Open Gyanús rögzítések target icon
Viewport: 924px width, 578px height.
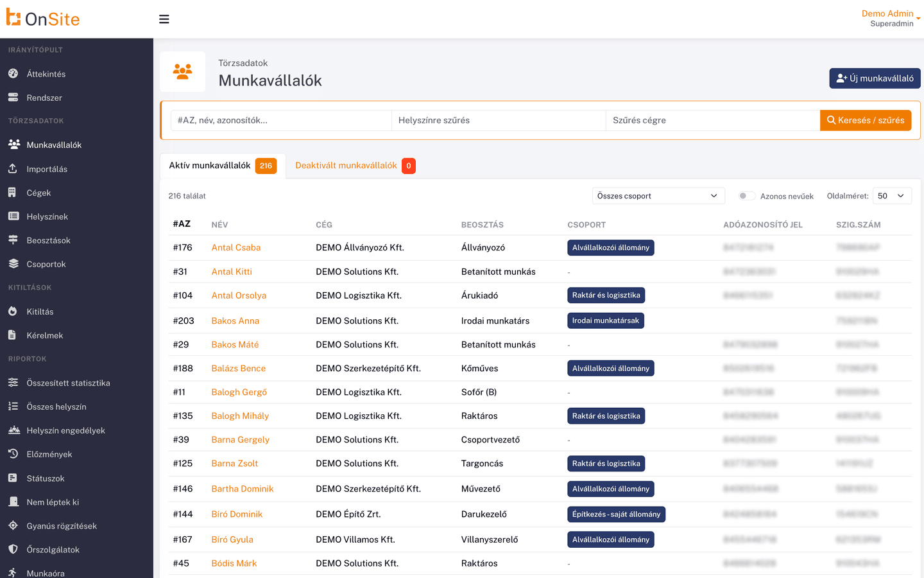pos(13,526)
